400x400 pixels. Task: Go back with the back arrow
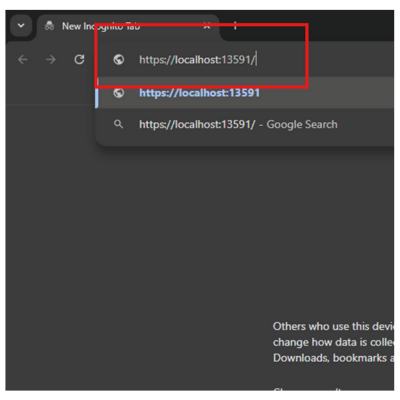click(x=23, y=60)
